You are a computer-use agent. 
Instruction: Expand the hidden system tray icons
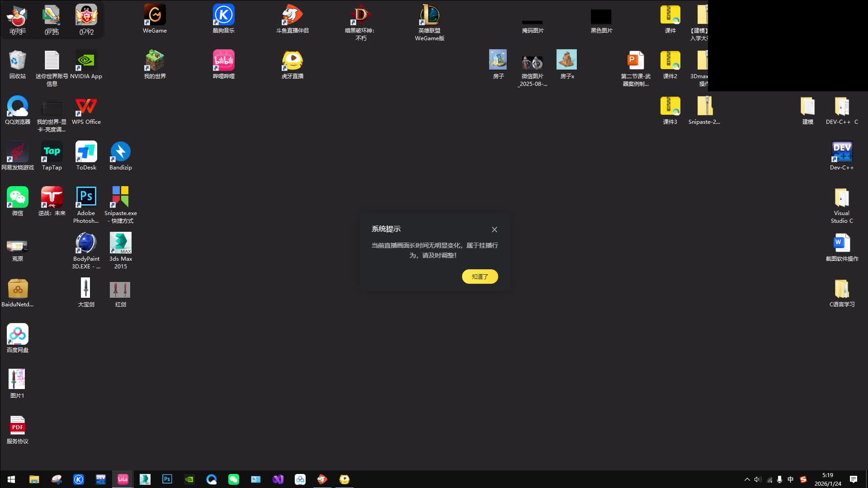pyautogui.click(x=747, y=479)
